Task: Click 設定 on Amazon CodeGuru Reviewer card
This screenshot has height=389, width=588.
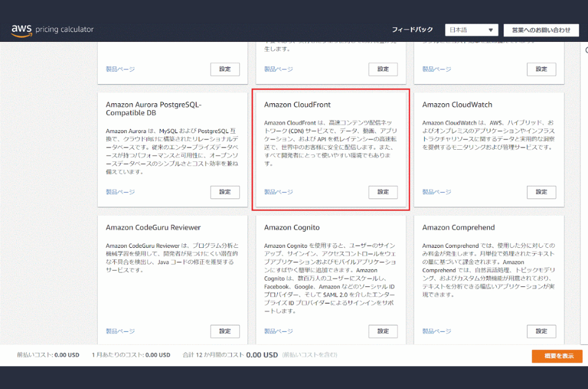Action: [x=225, y=331]
